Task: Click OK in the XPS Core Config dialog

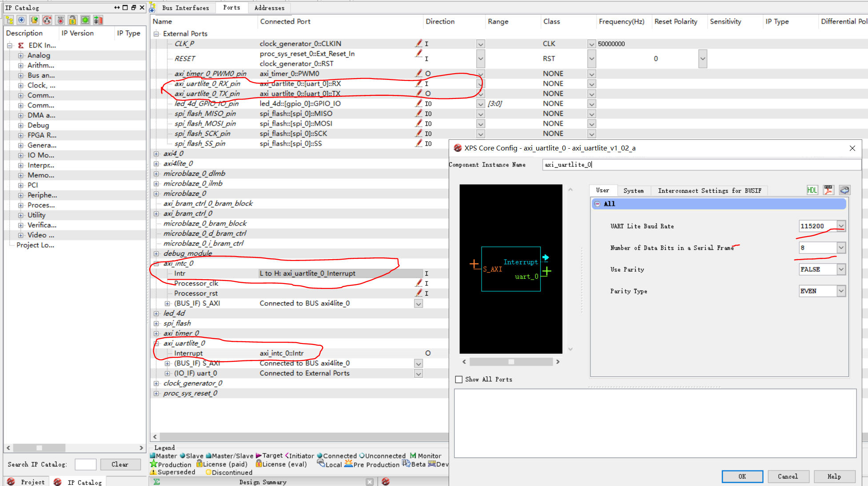Action: point(742,476)
